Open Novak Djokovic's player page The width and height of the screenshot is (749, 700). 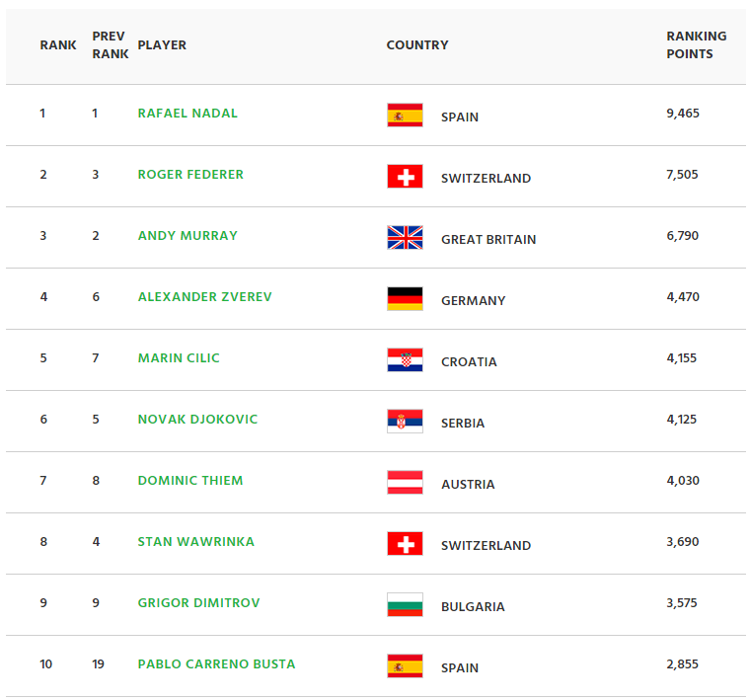(197, 420)
